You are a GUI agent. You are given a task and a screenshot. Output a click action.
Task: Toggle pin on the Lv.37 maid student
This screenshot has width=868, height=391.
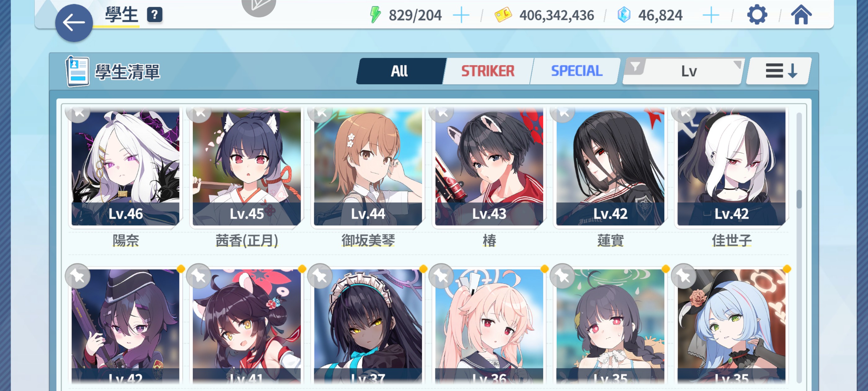click(320, 276)
